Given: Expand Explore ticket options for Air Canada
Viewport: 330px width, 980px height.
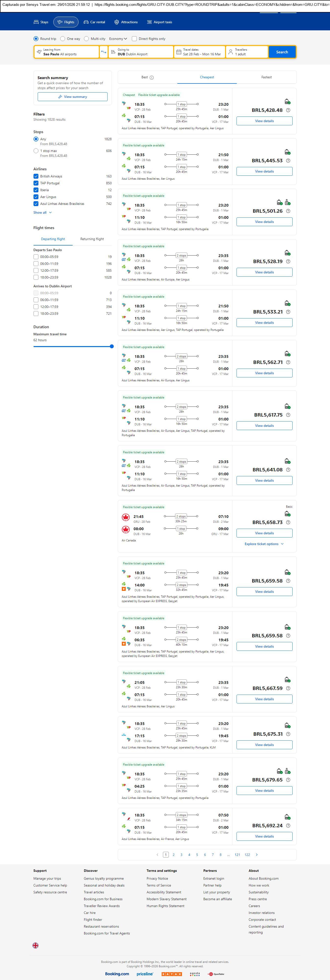Looking at the screenshot, I should [x=264, y=544].
